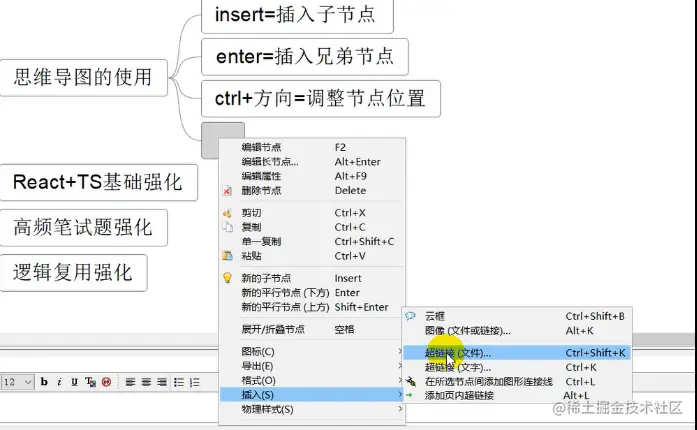Click the scissors cut icon
The image size is (697, 430).
pos(227,213)
